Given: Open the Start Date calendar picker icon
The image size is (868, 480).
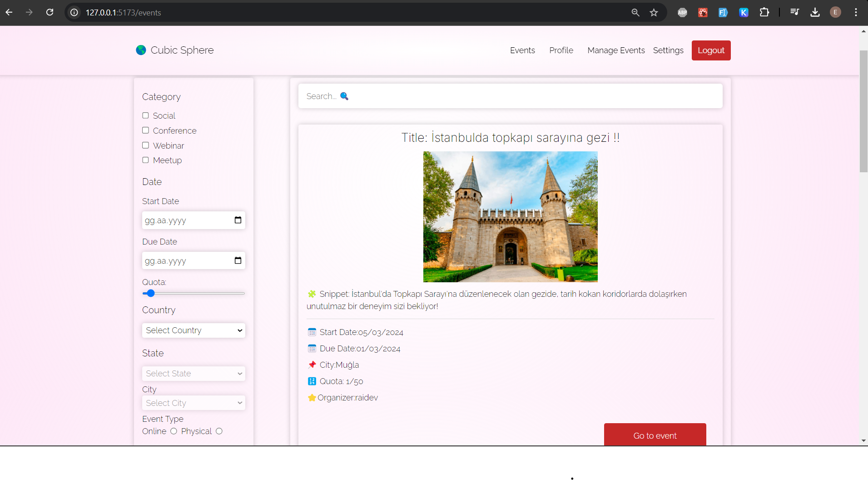Looking at the screenshot, I should [x=238, y=220].
